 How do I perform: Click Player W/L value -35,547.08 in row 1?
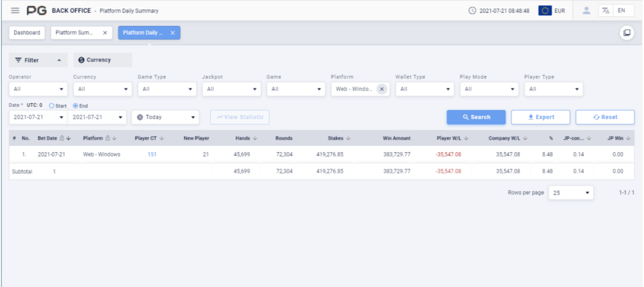pyautogui.click(x=448, y=155)
